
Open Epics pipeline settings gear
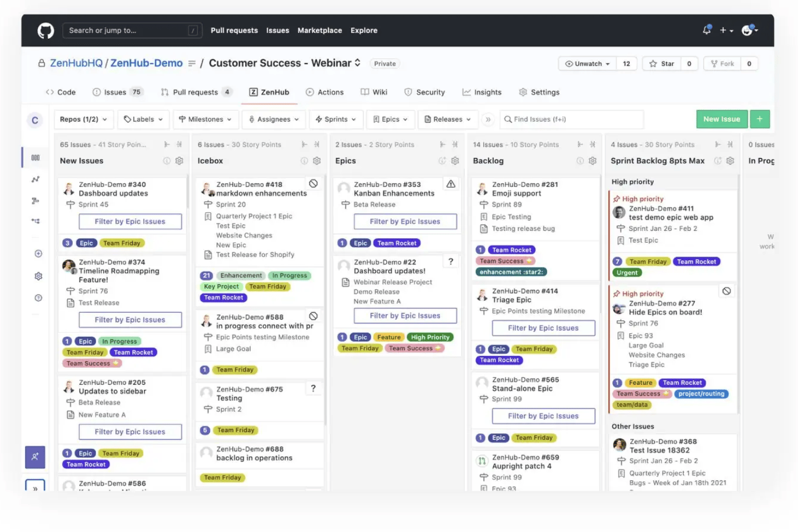click(455, 161)
